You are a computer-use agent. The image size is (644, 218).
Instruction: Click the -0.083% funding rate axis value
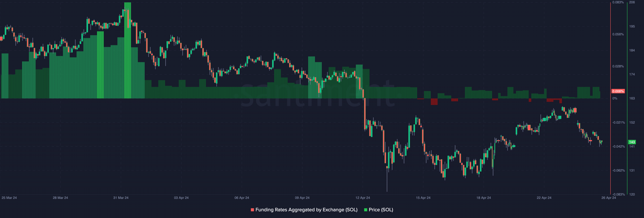click(619, 194)
